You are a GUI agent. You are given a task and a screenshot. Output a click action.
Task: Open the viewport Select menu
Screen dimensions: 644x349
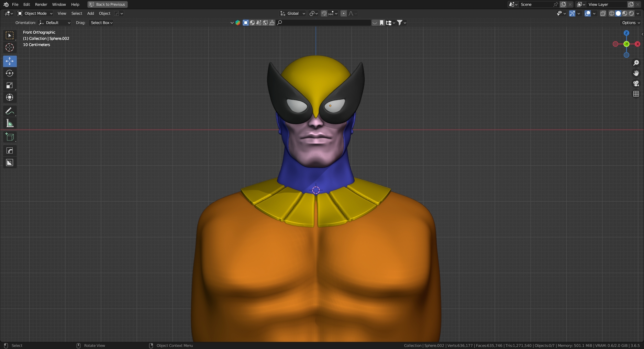pos(77,13)
